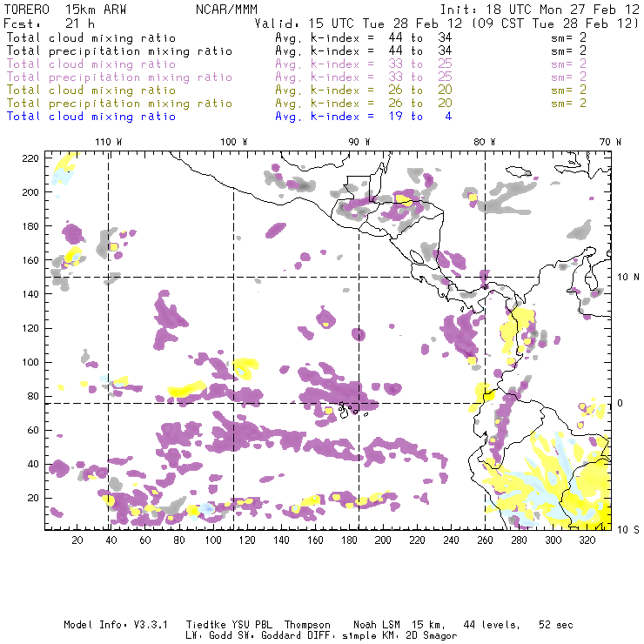Click the 'Thompson' footer text
This screenshot has height=644, width=644.
(x=307, y=625)
